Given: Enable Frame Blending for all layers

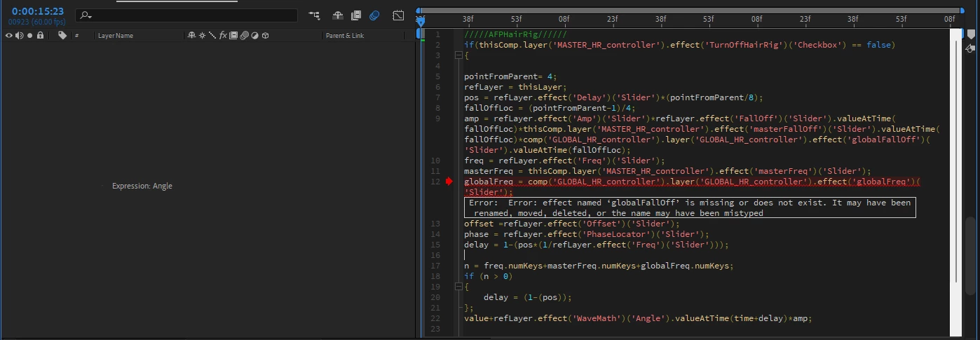Looking at the screenshot, I should (356, 15).
